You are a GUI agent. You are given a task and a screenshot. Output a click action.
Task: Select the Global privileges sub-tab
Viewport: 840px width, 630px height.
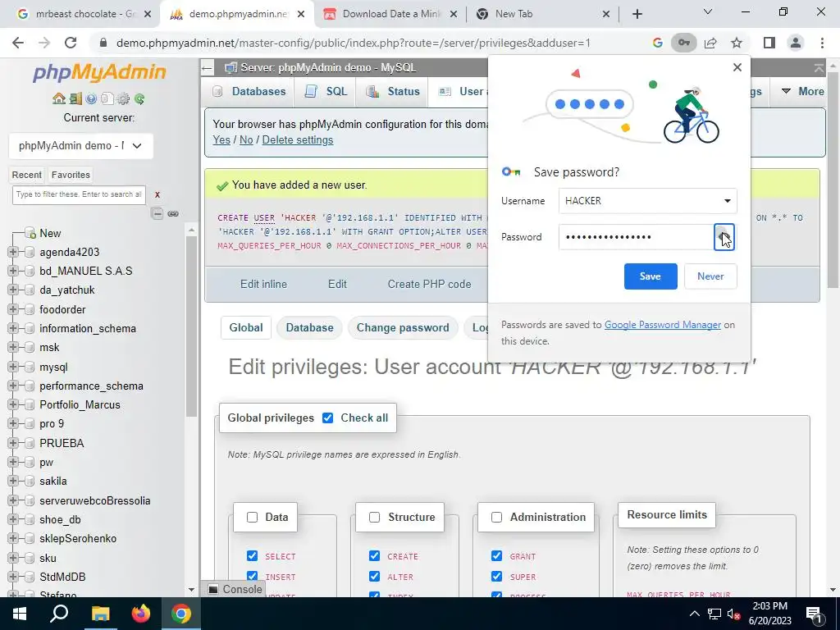pos(246,328)
